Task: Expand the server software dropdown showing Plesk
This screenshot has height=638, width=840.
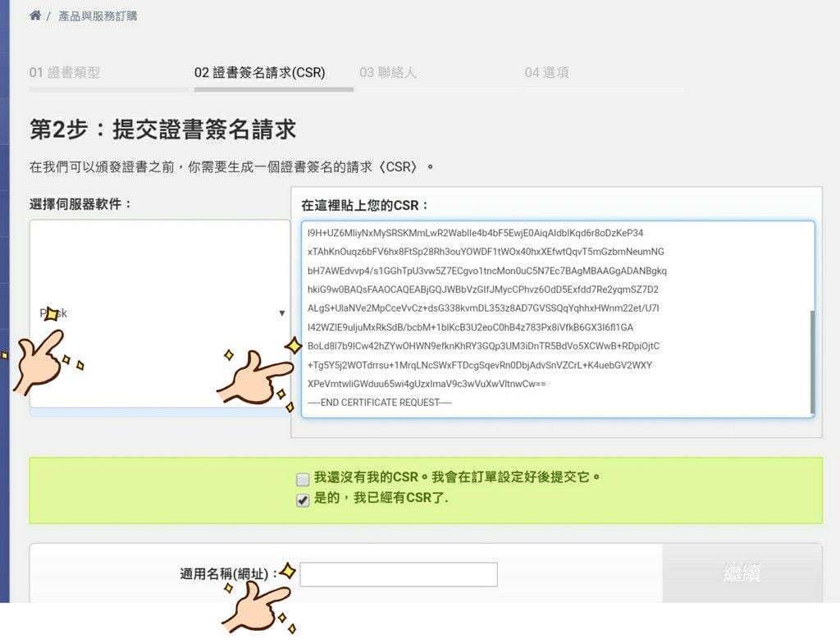Action: tap(160, 313)
